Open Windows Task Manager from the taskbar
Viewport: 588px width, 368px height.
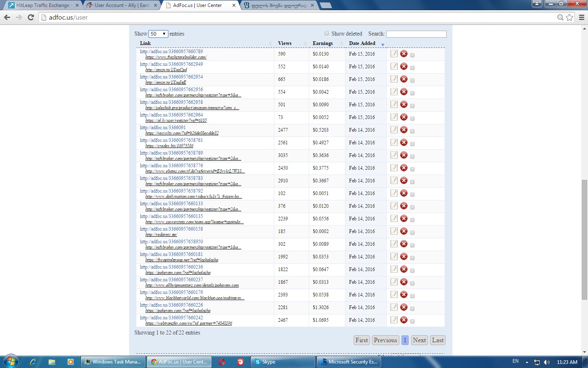113,362
